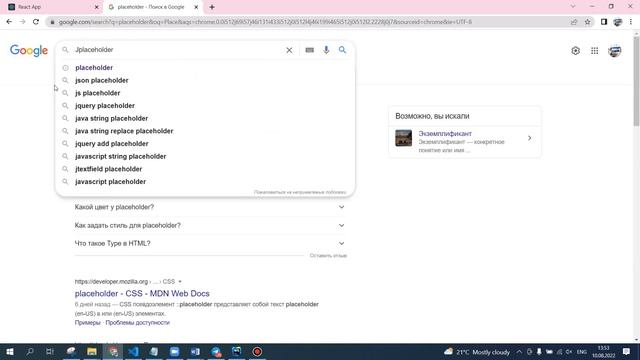Image resolution: width=640 pixels, height=360 pixels.
Task: Click the page vertical scrollbar
Action: point(636,81)
